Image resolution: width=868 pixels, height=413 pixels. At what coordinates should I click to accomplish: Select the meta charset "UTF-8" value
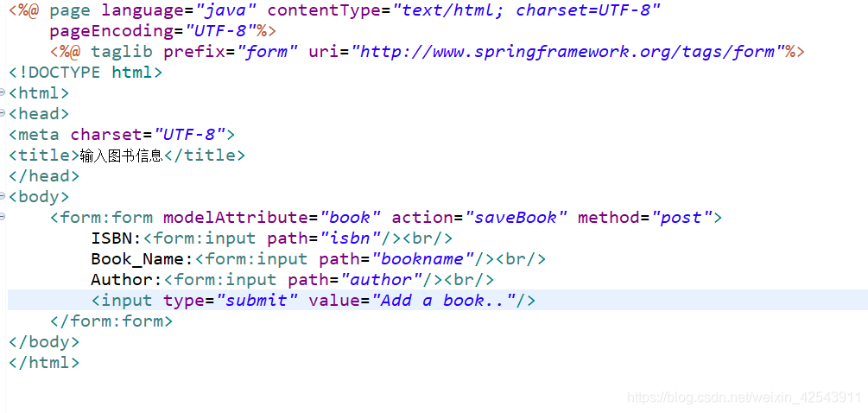[189, 135]
